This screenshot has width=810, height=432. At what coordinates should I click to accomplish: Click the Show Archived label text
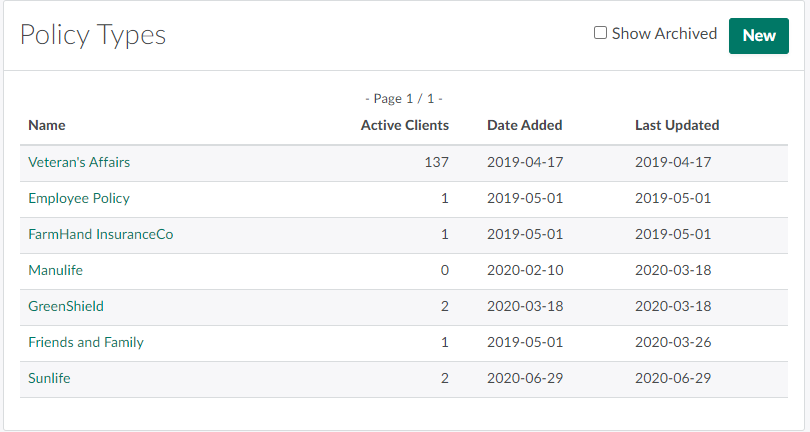click(x=664, y=33)
